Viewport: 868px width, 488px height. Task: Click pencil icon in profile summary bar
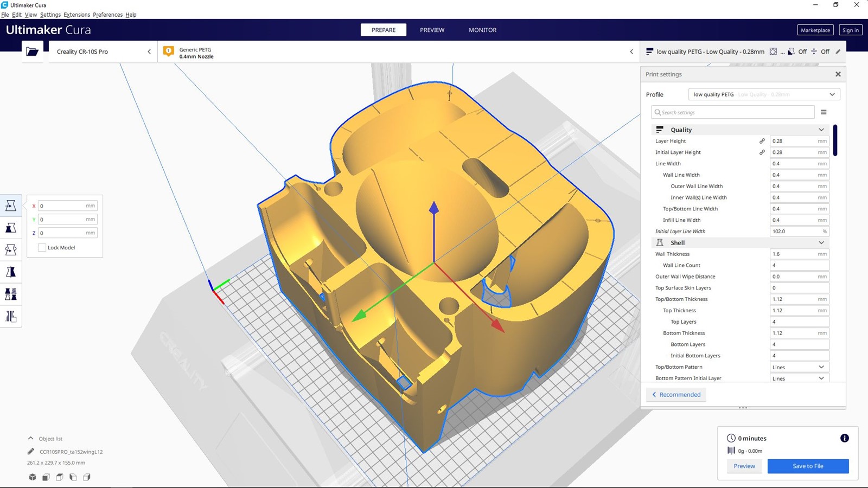coord(838,52)
